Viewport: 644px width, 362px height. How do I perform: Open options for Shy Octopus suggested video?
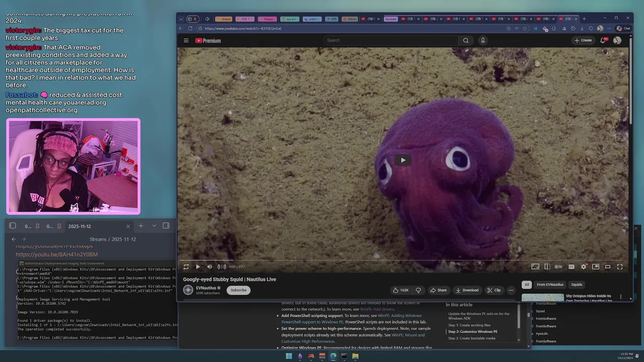621,297
